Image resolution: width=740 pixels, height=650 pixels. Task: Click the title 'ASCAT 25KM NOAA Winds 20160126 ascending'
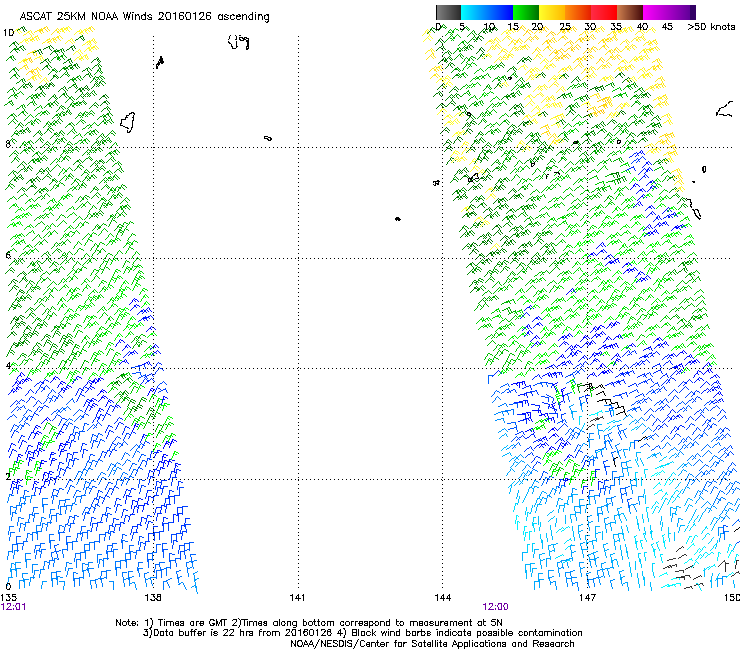(x=144, y=17)
